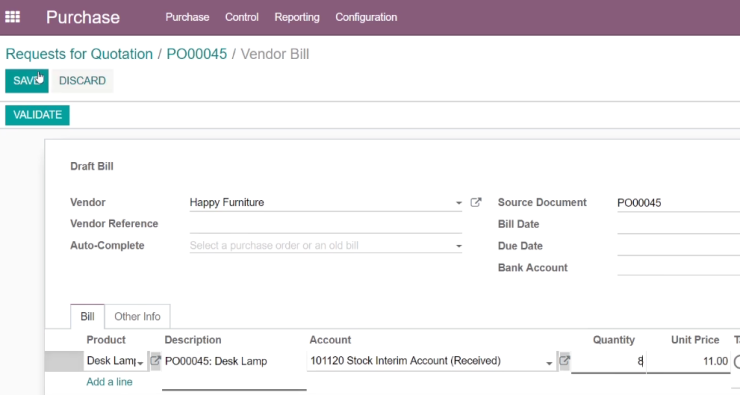Open Stock Interim Account external link icon
Viewport: 740px width, 395px height.
564,361
